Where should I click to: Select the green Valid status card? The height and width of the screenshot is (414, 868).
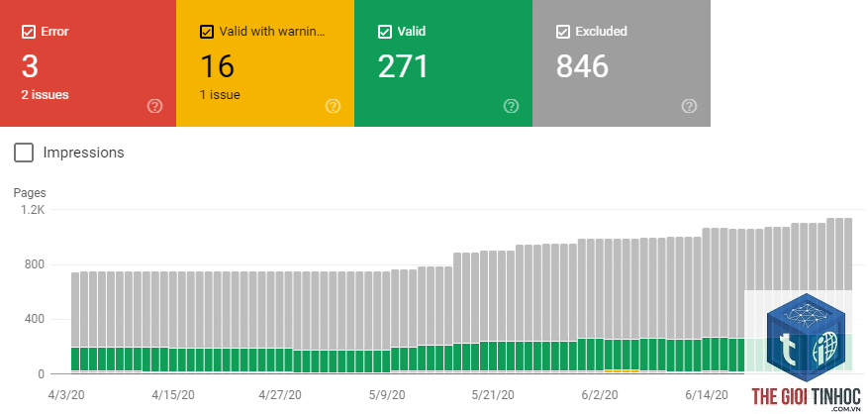(443, 63)
